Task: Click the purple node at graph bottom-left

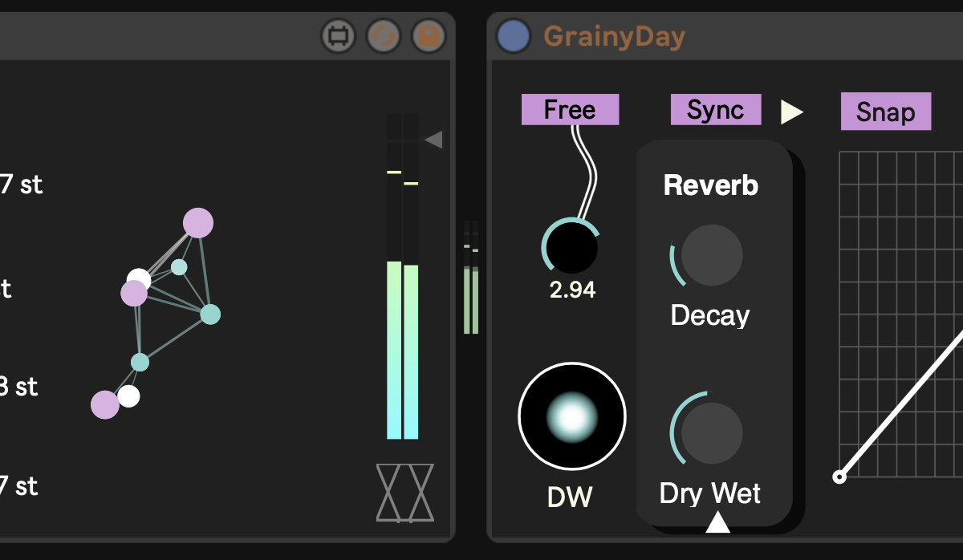Action: pos(104,404)
